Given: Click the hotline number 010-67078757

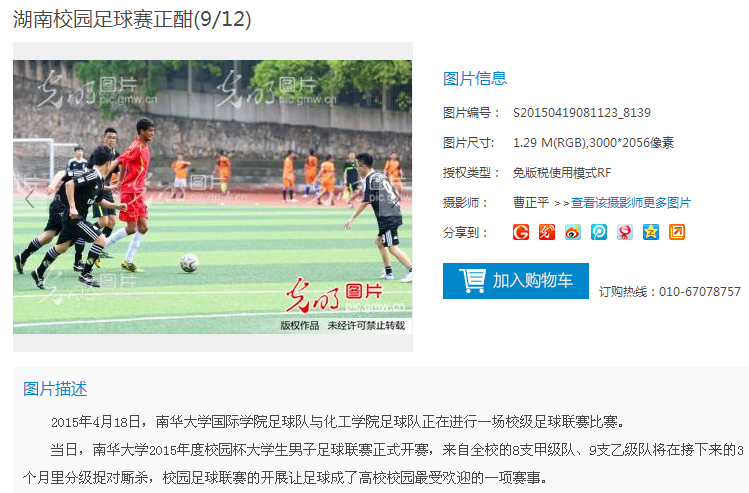Looking at the screenshot, I should [x=700, y=291].
